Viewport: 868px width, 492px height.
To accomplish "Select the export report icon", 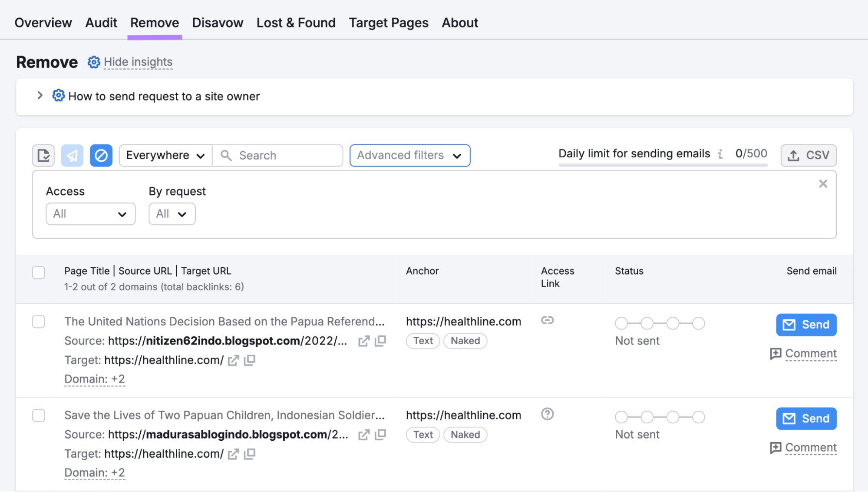I will pyautogui.click(x=43, y=155).
